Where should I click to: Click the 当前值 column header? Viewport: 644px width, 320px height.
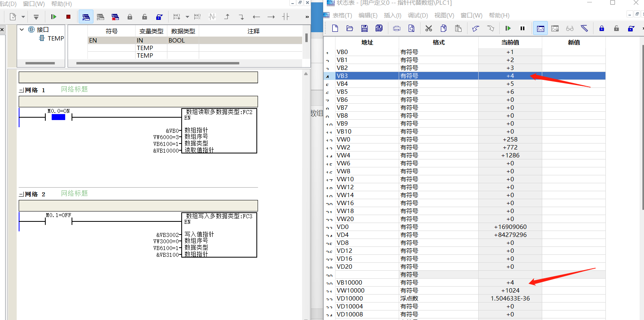pyautogui.click(x=510, y=42)
